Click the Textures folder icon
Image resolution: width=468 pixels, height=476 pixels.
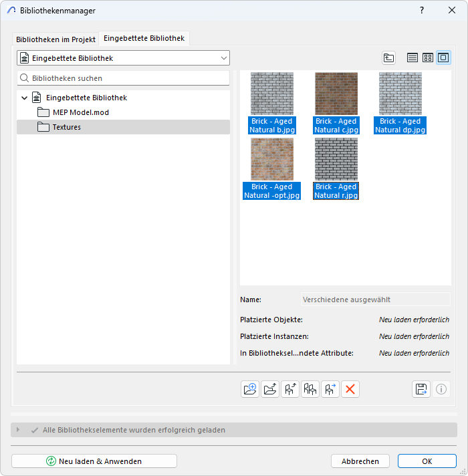click(43, 126)
